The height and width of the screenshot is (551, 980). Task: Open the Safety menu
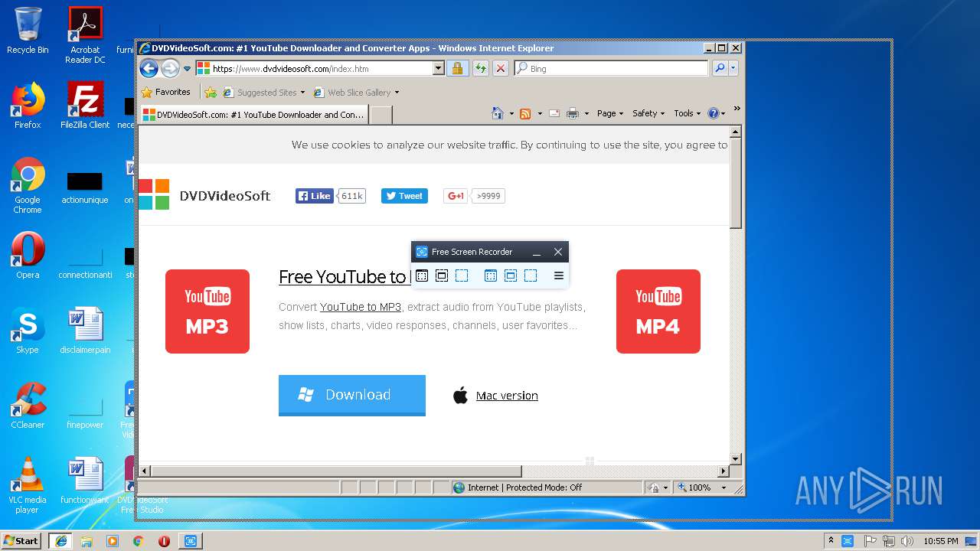(x=648, y=113)
